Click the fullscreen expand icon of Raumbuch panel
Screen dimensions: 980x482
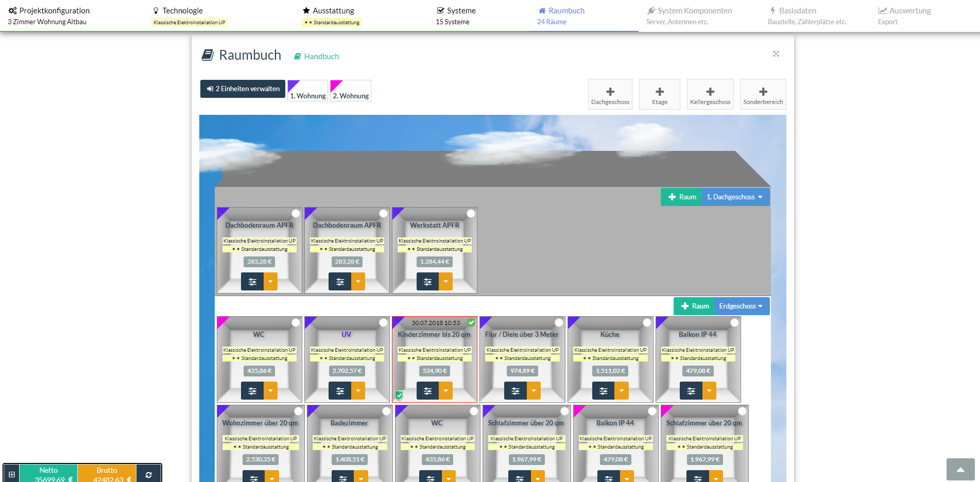(x=776, y=54)
